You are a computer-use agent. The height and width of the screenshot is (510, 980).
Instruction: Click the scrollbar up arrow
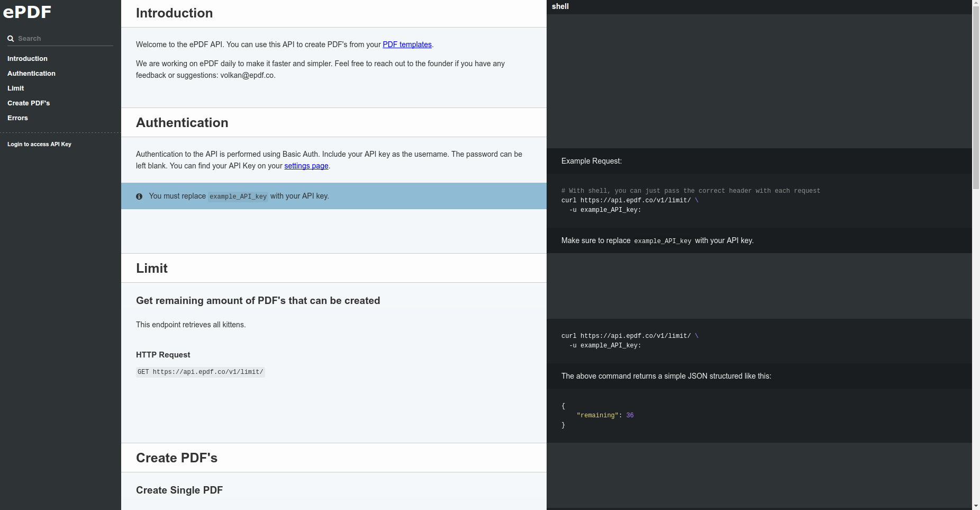click(x=976, y=3)
